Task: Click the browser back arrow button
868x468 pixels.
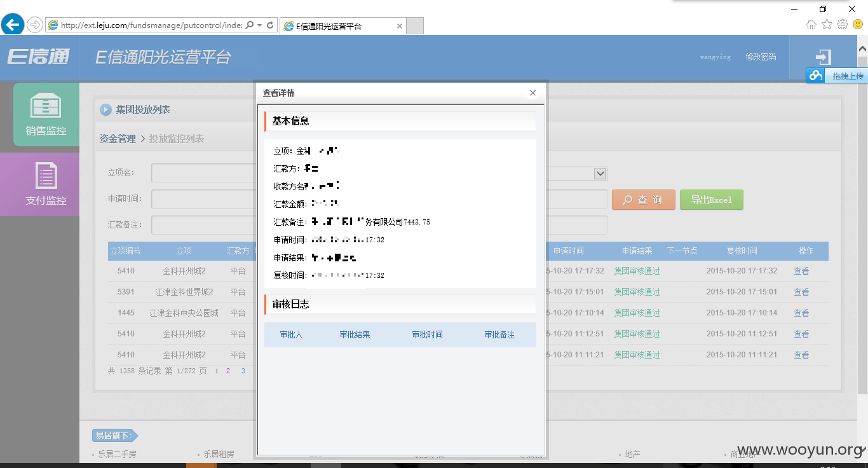Action: pyautogui.click(x=13, y=25)
